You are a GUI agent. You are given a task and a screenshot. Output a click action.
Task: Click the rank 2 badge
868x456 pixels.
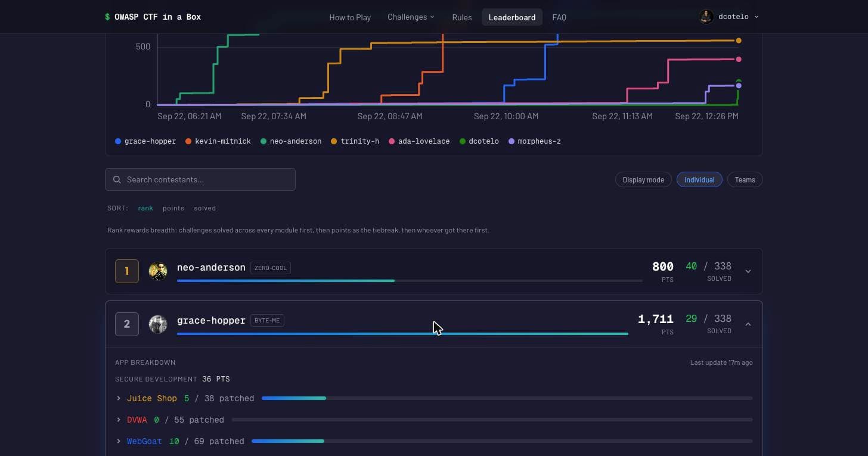(x=127, y=324)
